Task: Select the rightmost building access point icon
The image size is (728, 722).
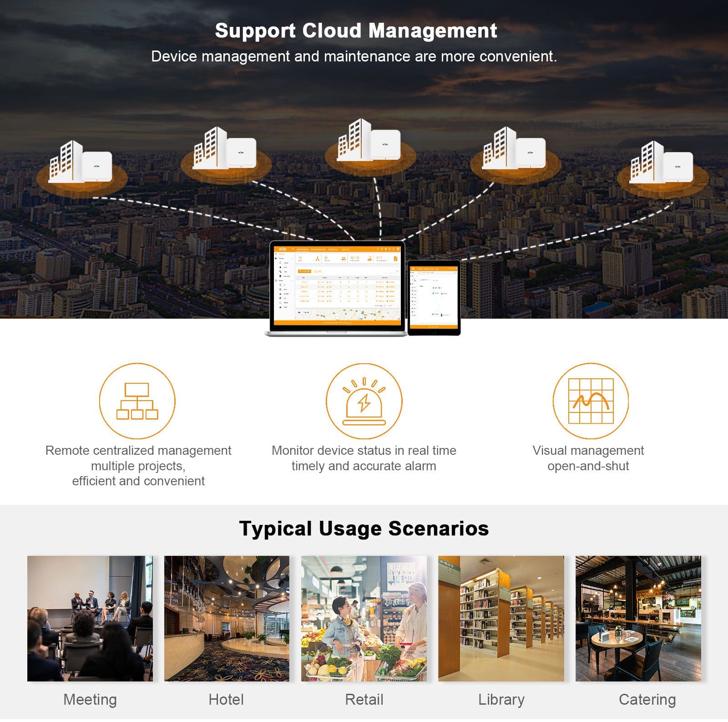Action: (x=662, y=163)
